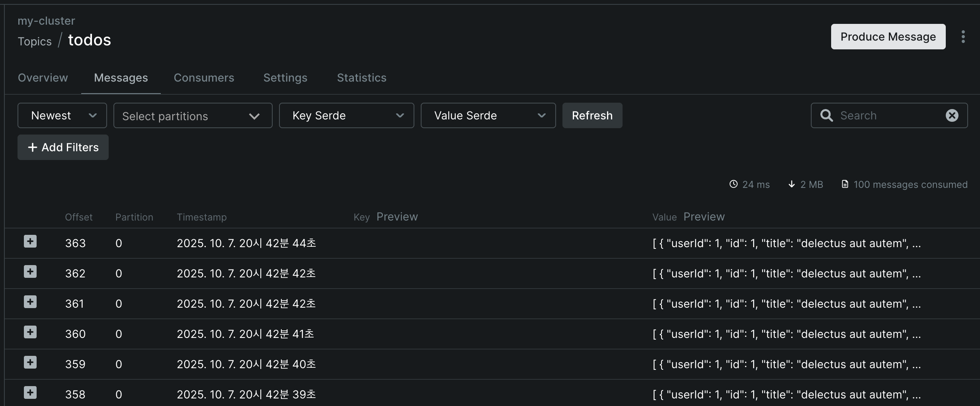Switch to the Consumers tab
Image resolution: width=980 pixels, height=406 pixels.
point(204,78)
